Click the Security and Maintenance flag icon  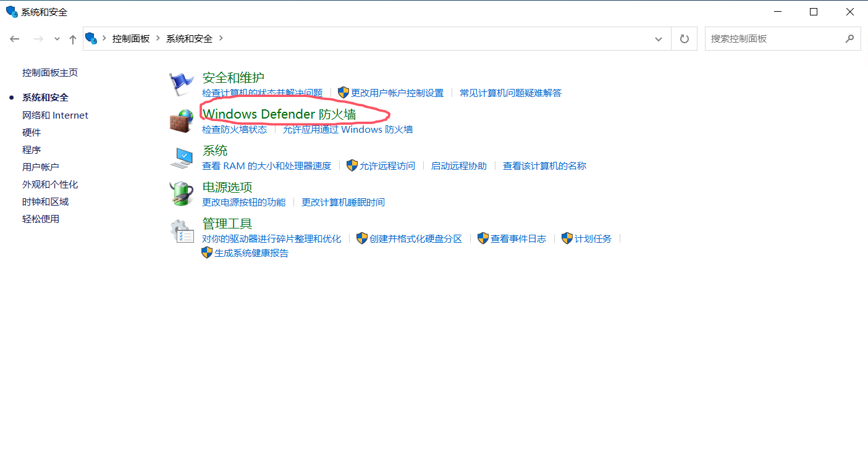[182, 85]
